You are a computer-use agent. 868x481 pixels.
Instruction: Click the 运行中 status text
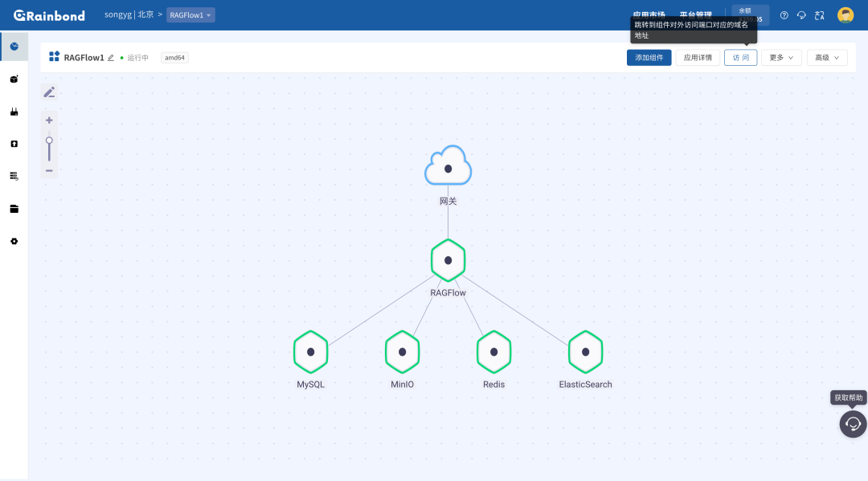click(x=138, y=58)
